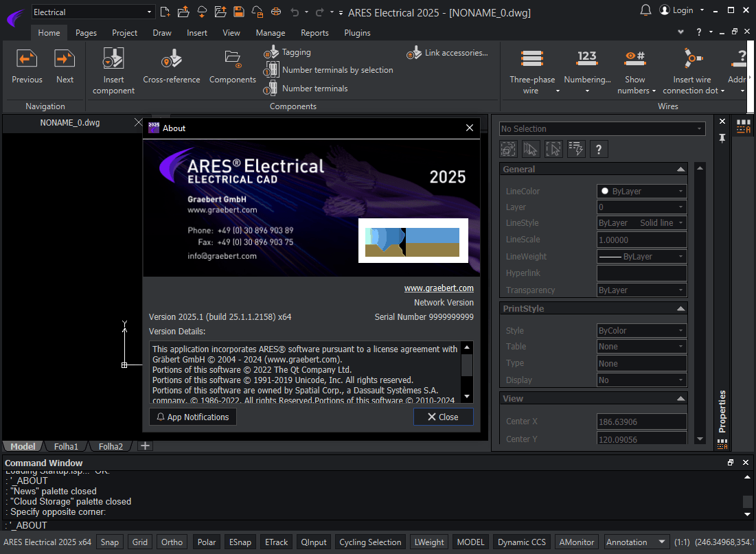The image size is (756, 554).
Task: Collapse the View section
Action: [x=680, y=399]
